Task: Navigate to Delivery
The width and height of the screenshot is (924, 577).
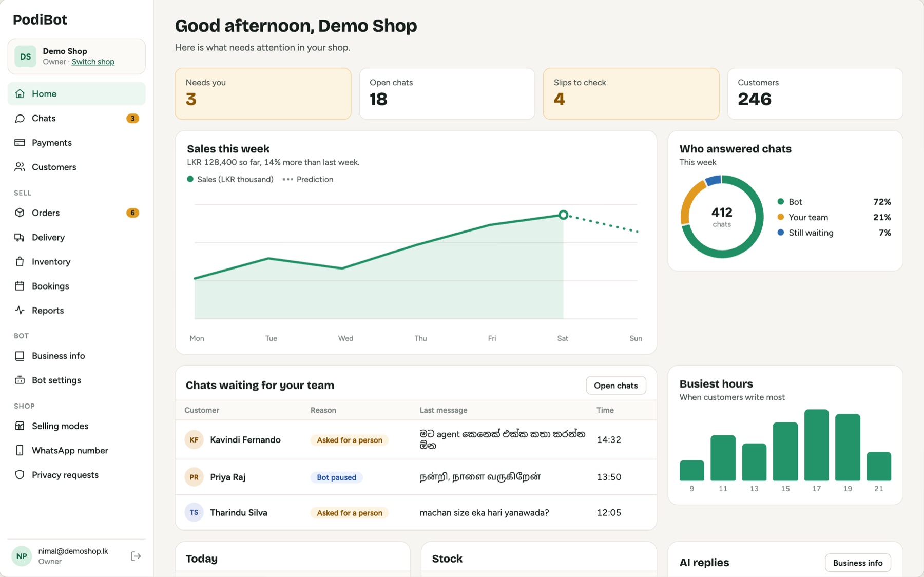Action: pyautogui.click(x=76, y=237)
